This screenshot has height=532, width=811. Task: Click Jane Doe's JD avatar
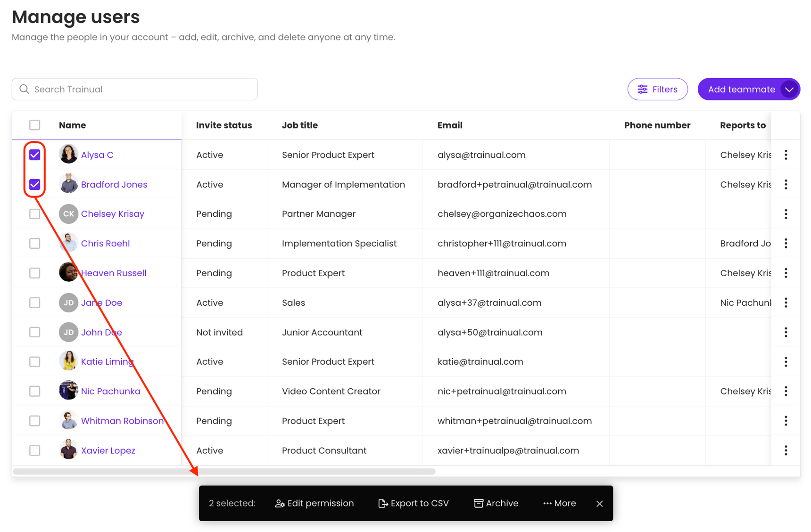68,303
